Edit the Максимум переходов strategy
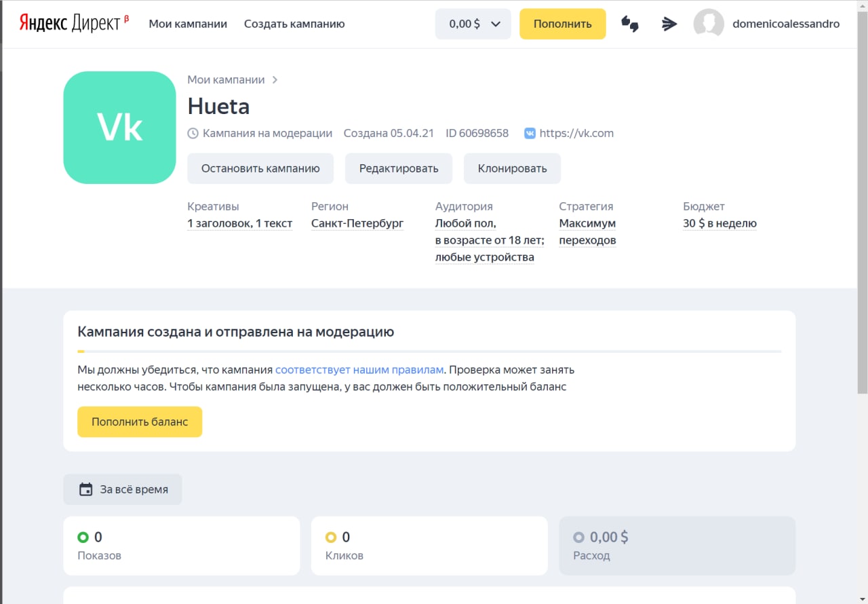This screenshot has height=604, width=868. tap(587, 231)
